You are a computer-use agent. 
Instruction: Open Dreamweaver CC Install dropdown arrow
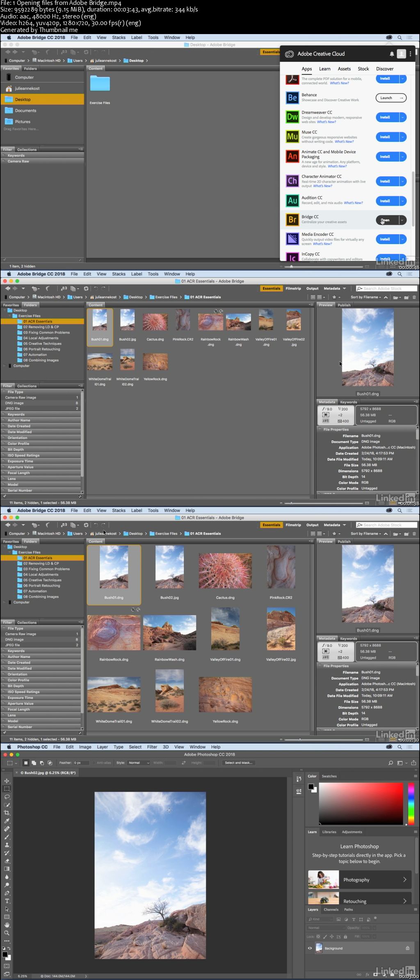click(x=403, y=117)
